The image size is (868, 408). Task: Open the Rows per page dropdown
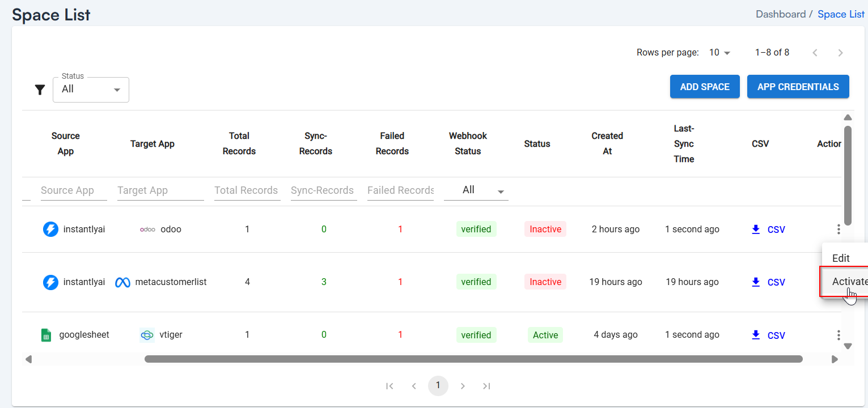[719, 53]
